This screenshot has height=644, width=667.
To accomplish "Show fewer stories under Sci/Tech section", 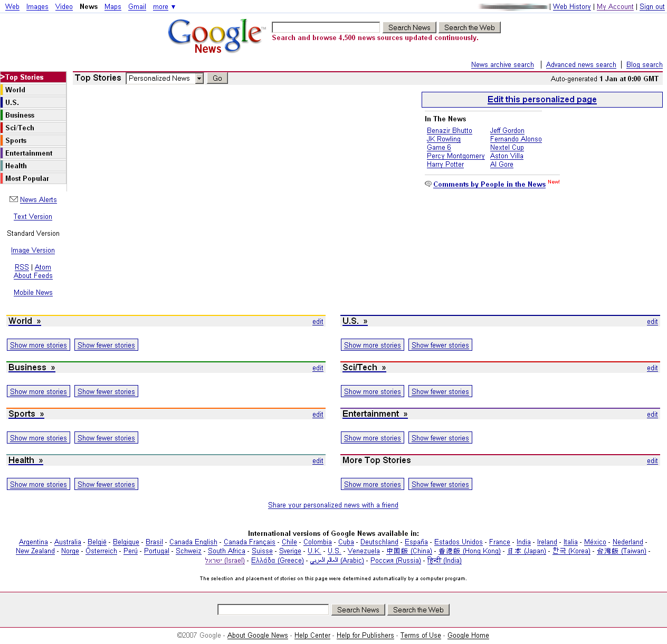I will (x=440, y=392).
